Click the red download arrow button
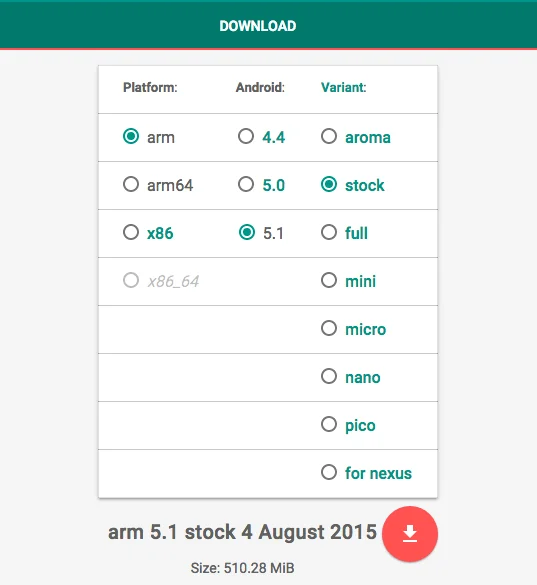The image size is (537, 585). (410, 534)
